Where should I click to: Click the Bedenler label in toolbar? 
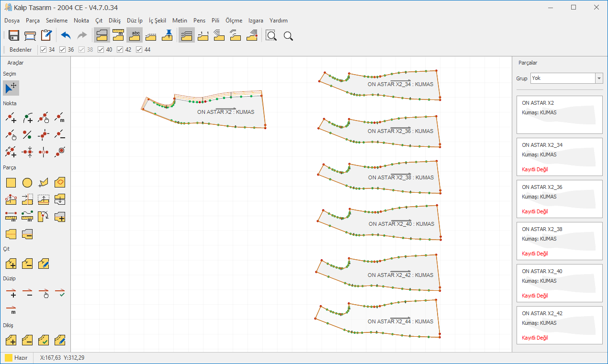(21, 50)
